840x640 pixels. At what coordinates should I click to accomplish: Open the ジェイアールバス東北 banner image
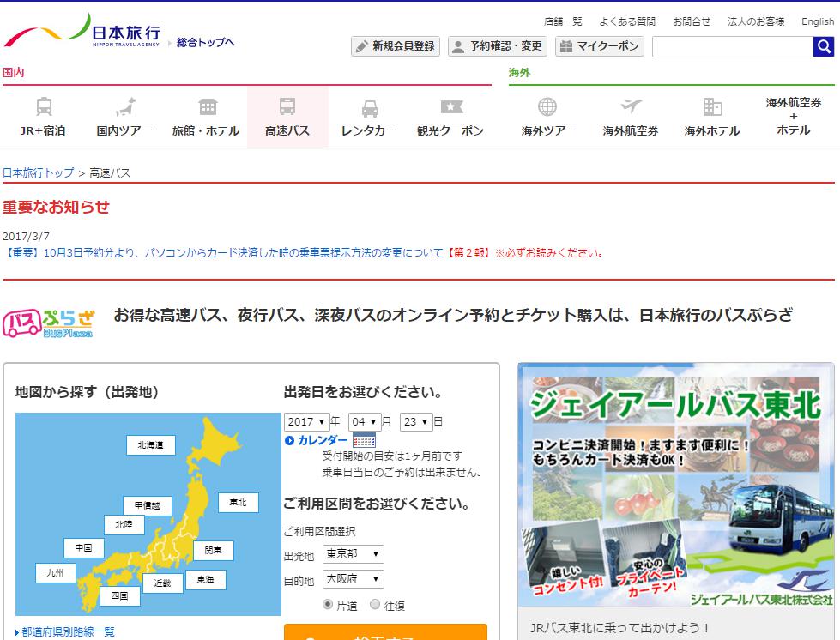click(676, 486)
